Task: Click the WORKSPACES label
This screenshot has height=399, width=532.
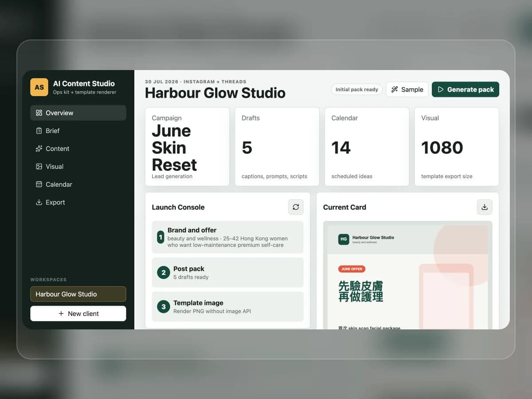Action: 48,280
